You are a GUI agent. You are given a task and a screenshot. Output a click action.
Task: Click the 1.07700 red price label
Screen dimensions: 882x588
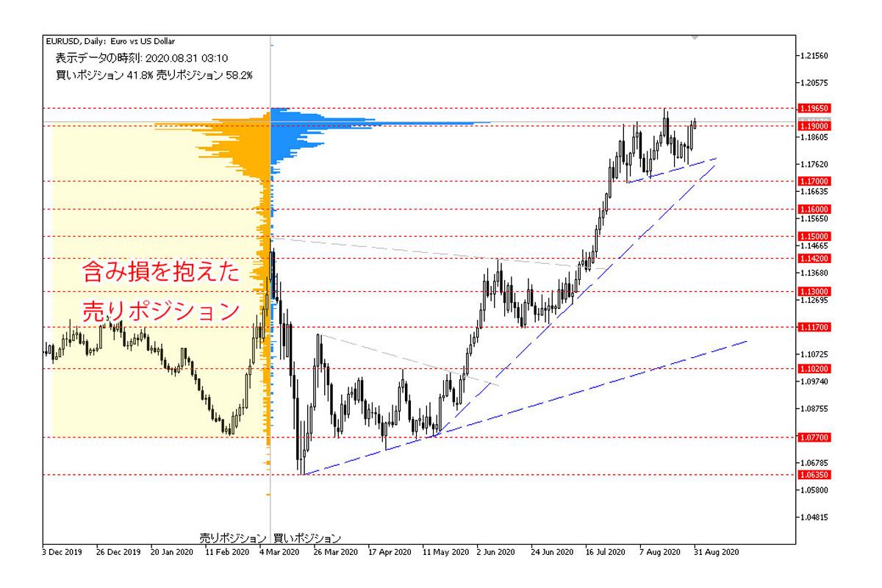(x=814, y=437)
